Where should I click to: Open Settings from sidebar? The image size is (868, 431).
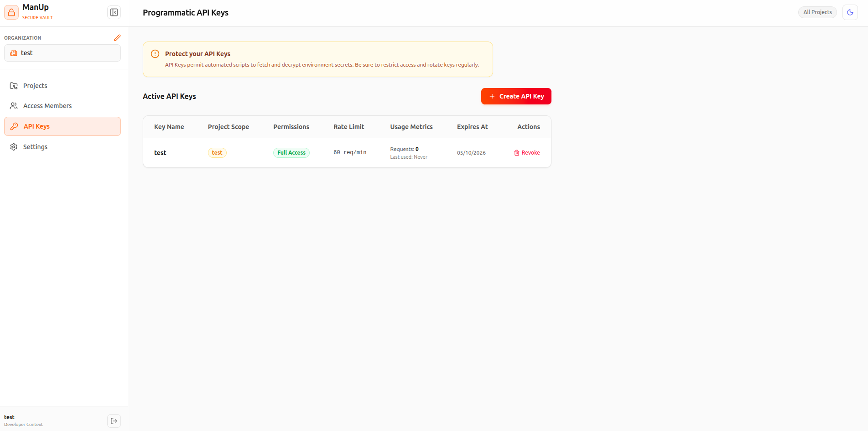[x=62, y=147]
